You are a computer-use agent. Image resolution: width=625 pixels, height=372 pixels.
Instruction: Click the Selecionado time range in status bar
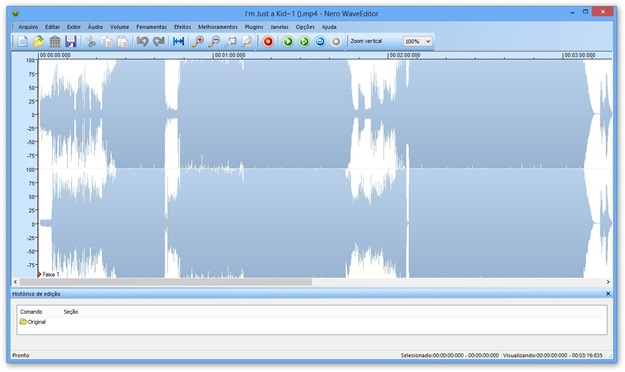click(450, 355)
